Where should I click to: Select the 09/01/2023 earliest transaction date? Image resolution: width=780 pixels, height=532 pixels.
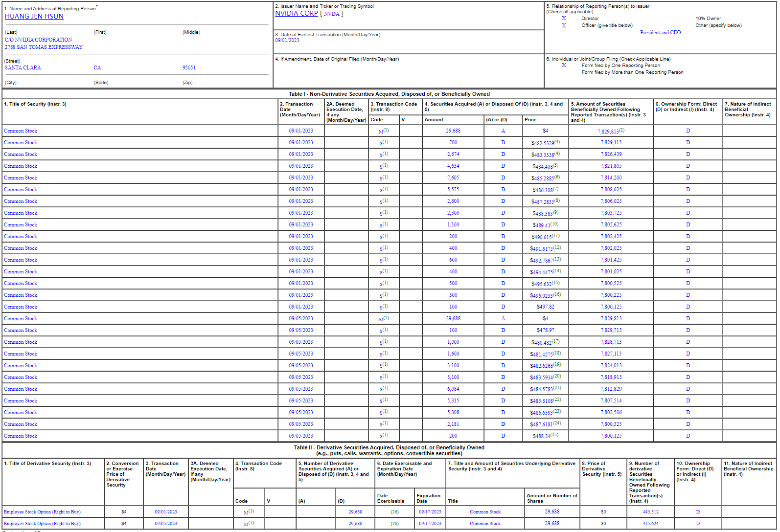[287, 41]
